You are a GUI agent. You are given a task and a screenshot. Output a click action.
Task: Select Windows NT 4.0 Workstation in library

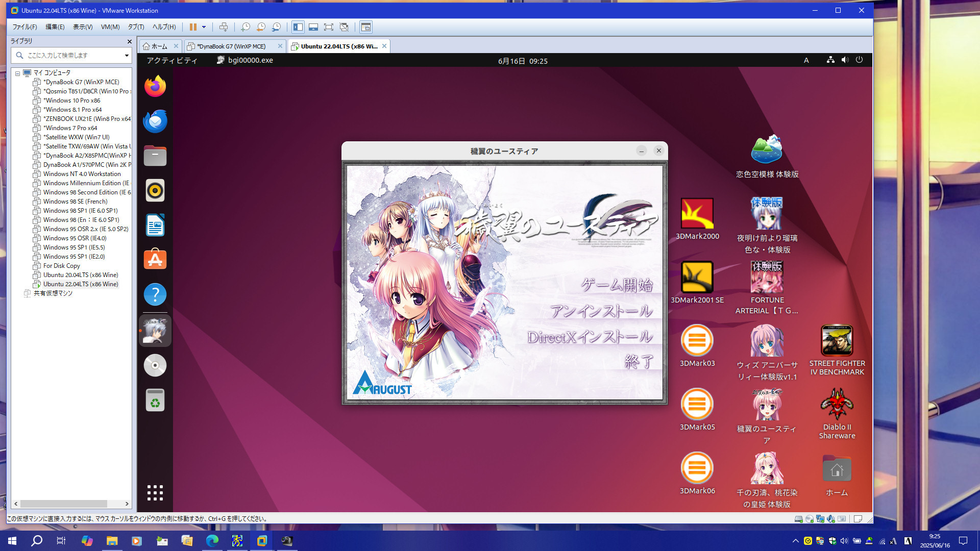[x=82, y=174]
